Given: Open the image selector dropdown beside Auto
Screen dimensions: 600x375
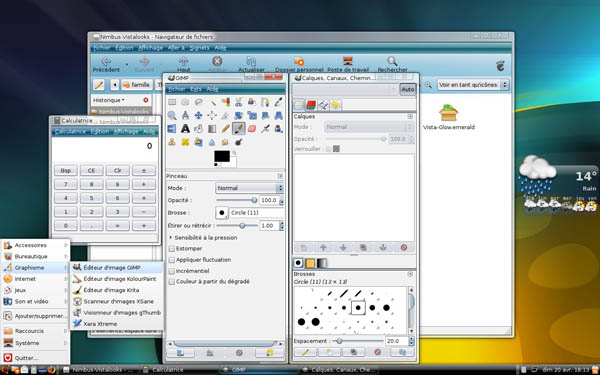Looking at the screenshot, I should point(345,89).
